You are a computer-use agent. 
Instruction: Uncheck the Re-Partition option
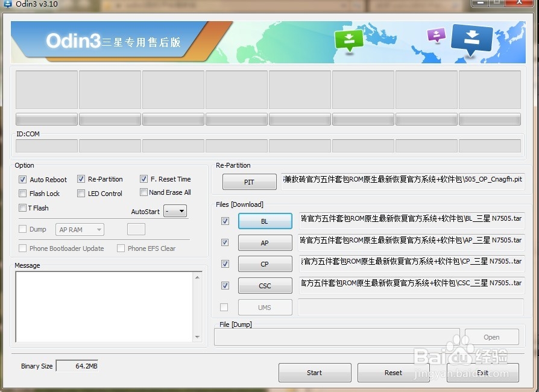point(80,179)
